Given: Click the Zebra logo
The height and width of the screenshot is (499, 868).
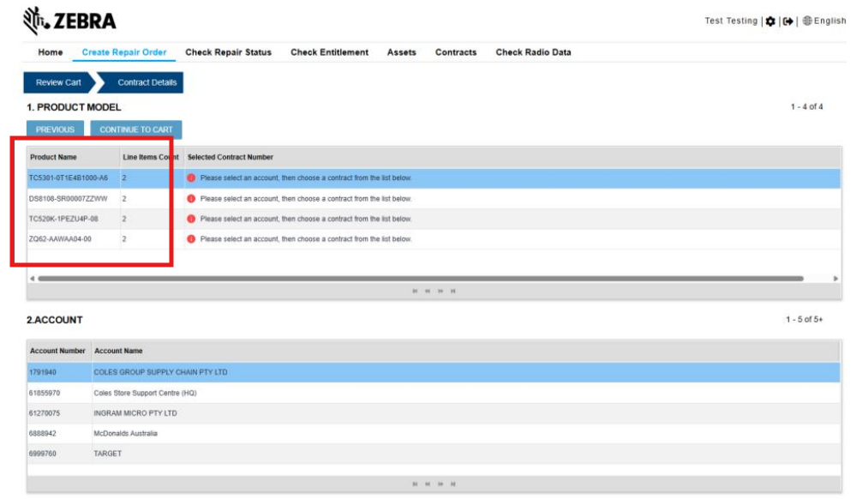Looking at the screenshot, I should tap(69, 21).
